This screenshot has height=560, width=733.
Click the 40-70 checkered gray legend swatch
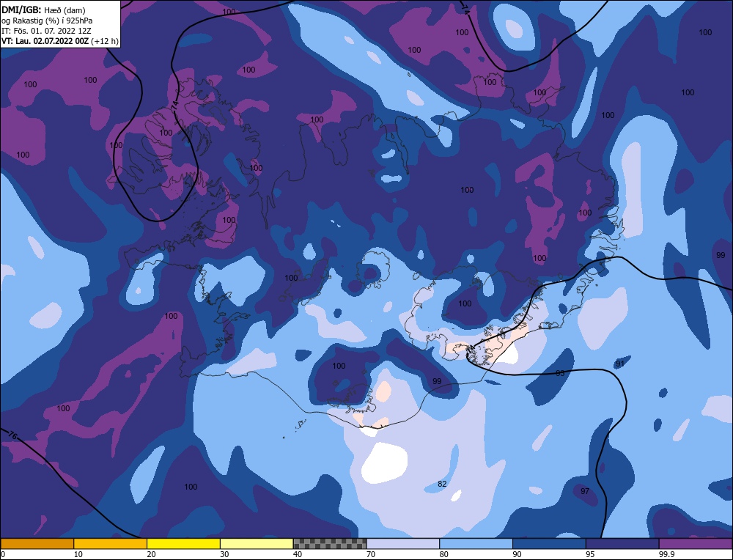(330, 544)
